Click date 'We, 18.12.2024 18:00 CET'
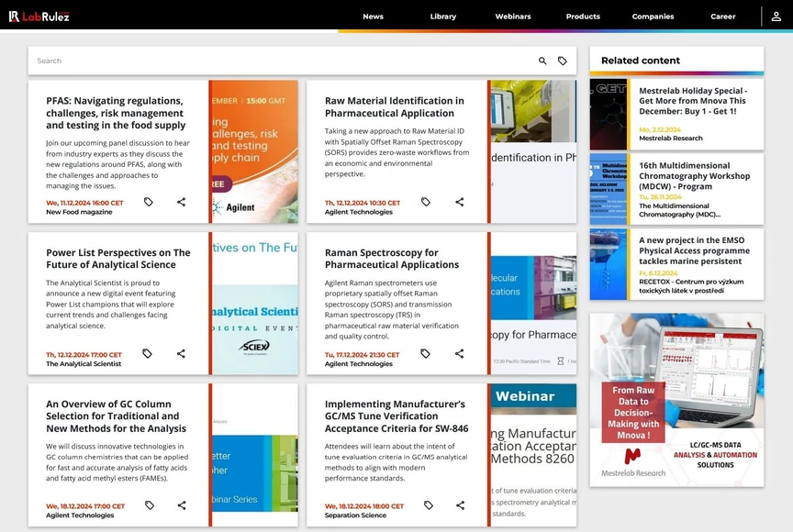The width and height of the screenshot is (793, 532). [x=364, y=506]
